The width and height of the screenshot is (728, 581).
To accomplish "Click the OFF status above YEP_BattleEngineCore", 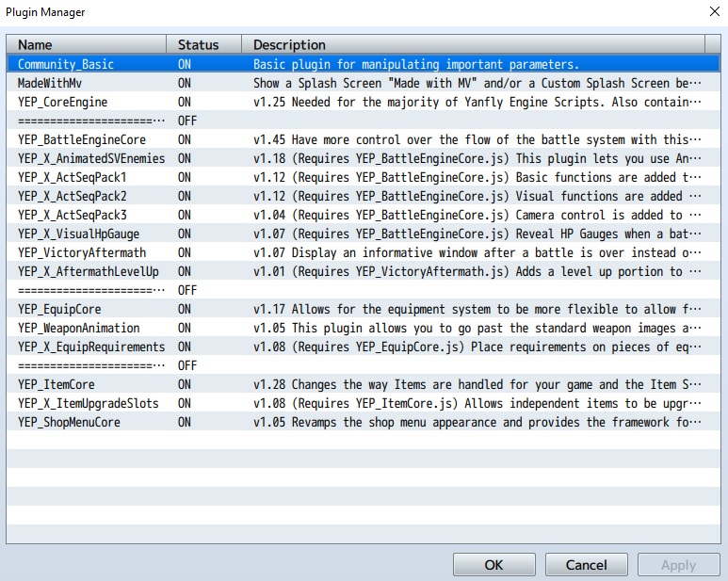I will 187,121.
